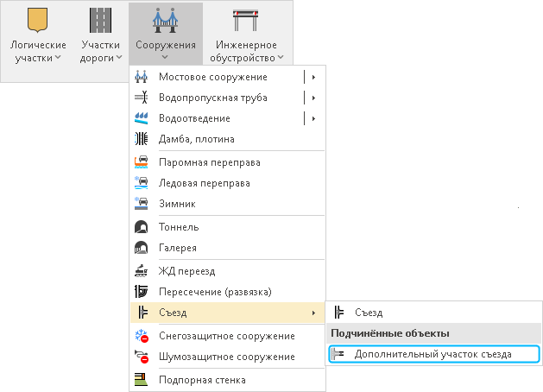
Task: Select the Мостовое сооружение menu entry
Action: point(228,77)
